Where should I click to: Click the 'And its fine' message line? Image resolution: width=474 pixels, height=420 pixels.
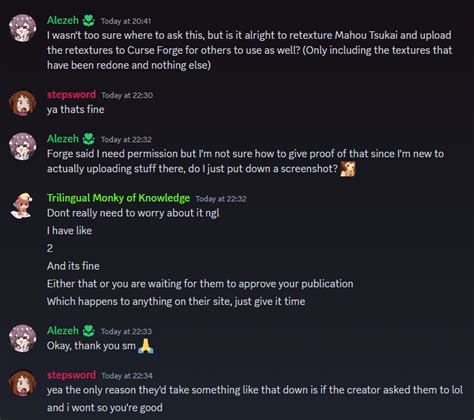point(73,266)
